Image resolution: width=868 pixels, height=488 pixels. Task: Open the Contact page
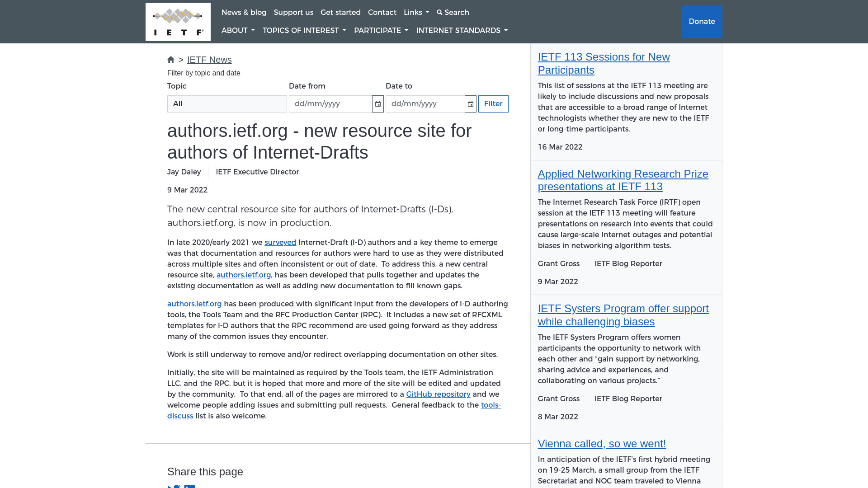coord(382,12)
